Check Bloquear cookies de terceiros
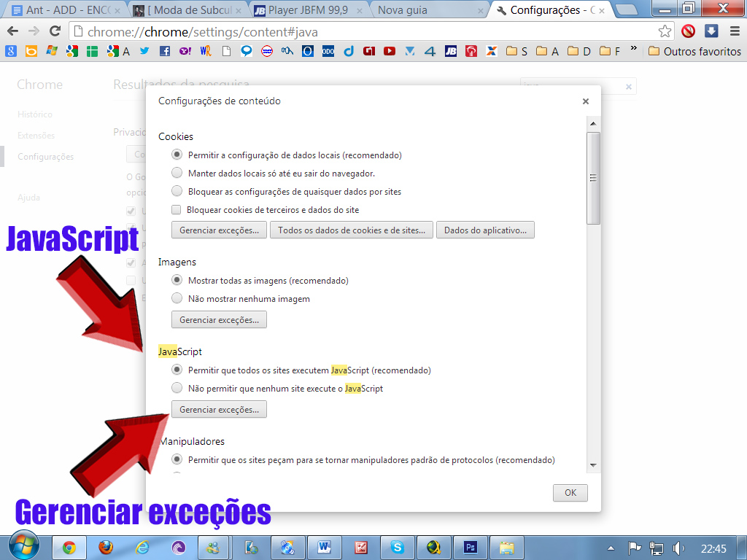The width and height of the screenshot is (747, 560). [x=177, y=209]
